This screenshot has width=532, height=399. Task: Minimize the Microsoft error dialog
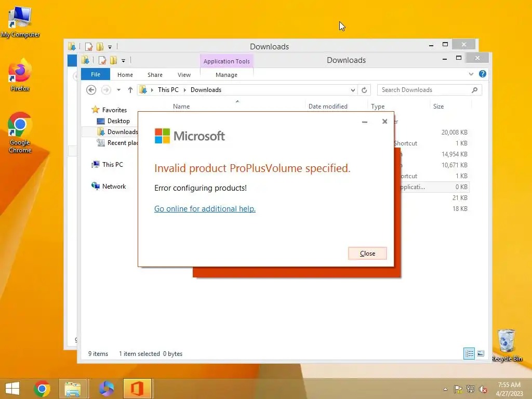pyautogui.click(x=365, y=122)
